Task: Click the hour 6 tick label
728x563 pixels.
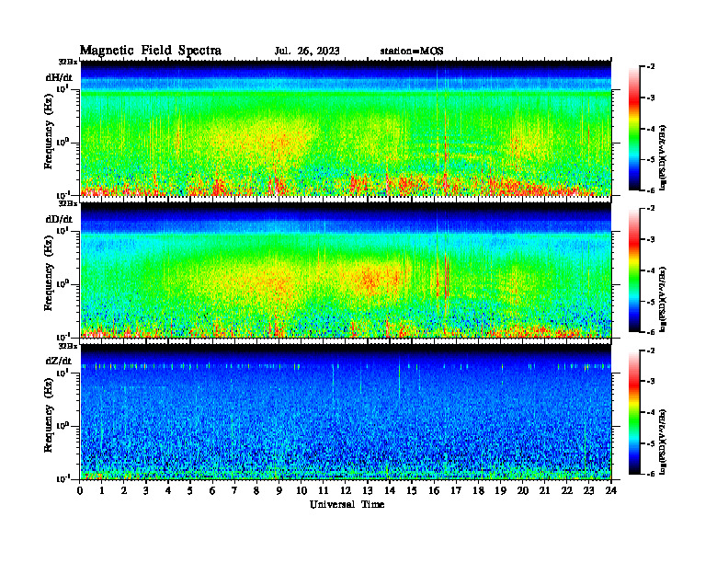Action: click(x=212, y=490)
